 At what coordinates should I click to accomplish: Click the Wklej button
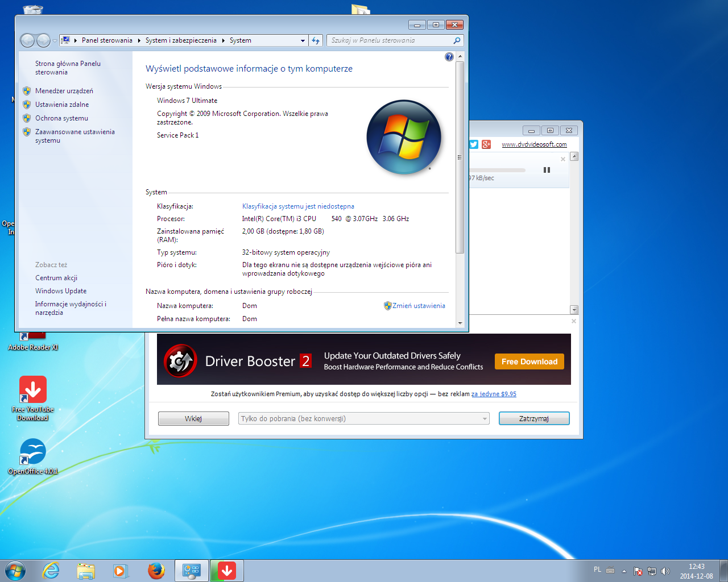point(193,419)
